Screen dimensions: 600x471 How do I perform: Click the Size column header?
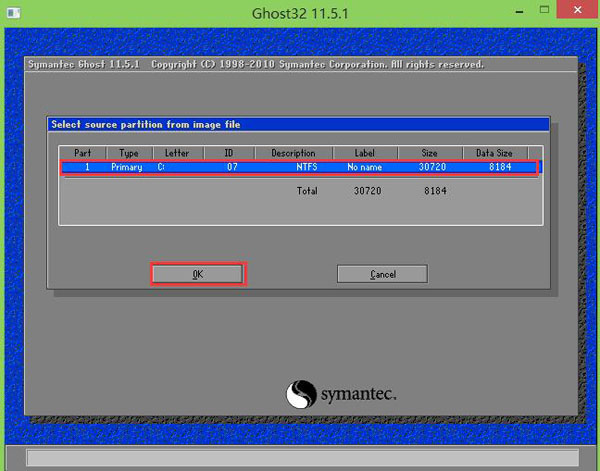coord(430,153)
